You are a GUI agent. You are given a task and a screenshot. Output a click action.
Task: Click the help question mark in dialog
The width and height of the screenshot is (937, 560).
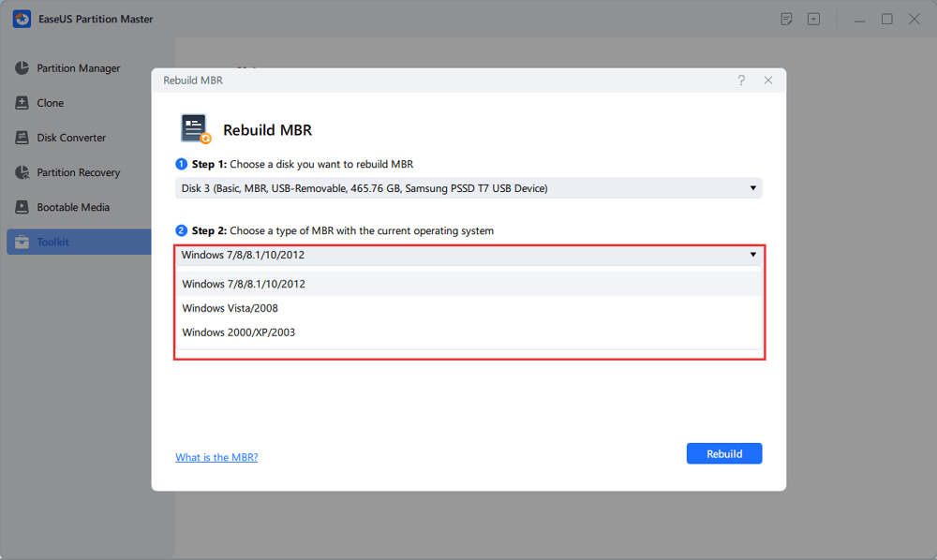[x=741, y=81]
